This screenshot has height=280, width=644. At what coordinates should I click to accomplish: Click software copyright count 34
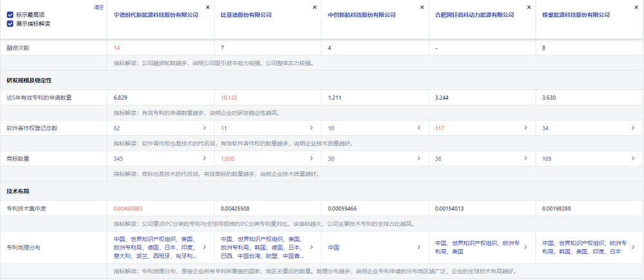(x=545, y=128)
